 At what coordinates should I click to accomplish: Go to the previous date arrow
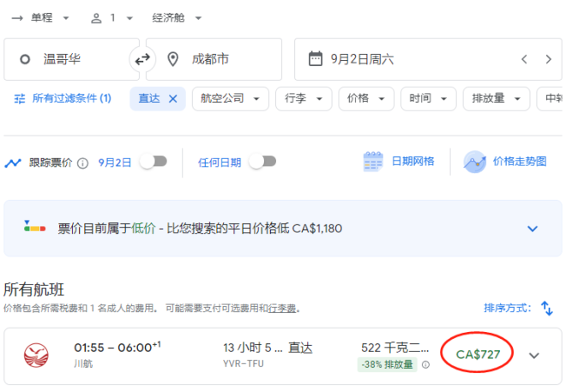(524, 59)
